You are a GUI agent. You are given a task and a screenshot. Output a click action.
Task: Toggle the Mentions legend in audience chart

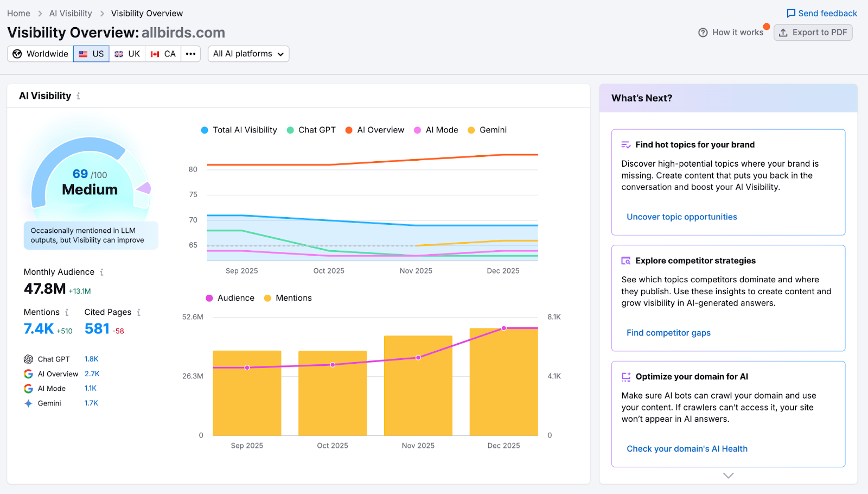coord(288,297)
